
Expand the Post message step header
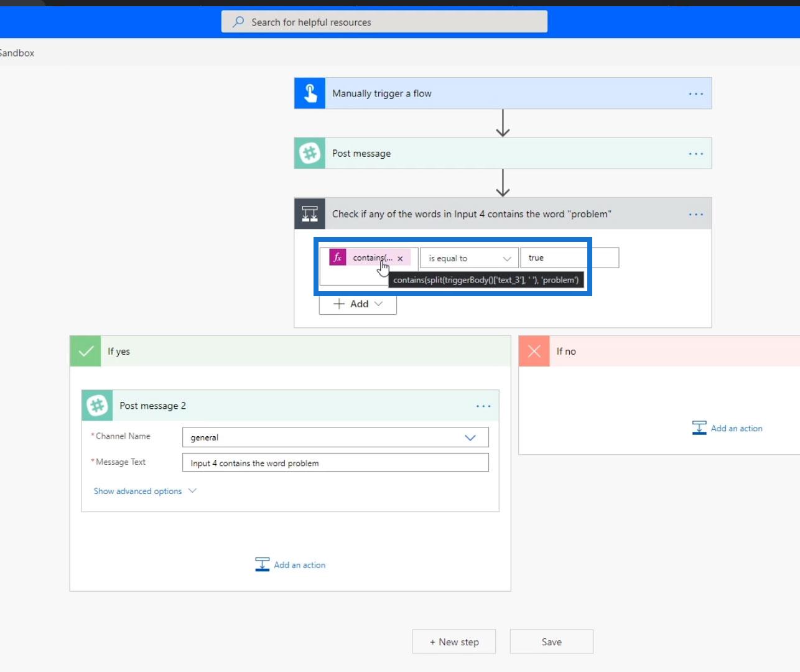tap(503, 153)
